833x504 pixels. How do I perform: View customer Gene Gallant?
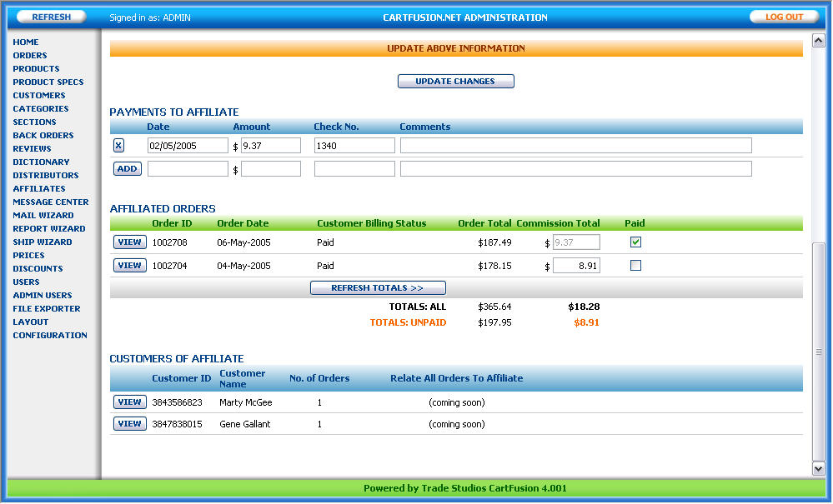point(129,424)
